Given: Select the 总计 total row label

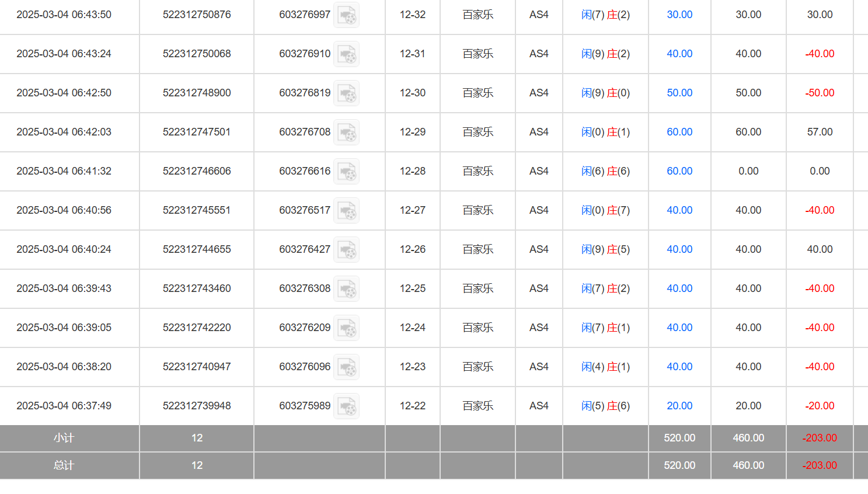Looking at the screenshot, I should 64,465.
